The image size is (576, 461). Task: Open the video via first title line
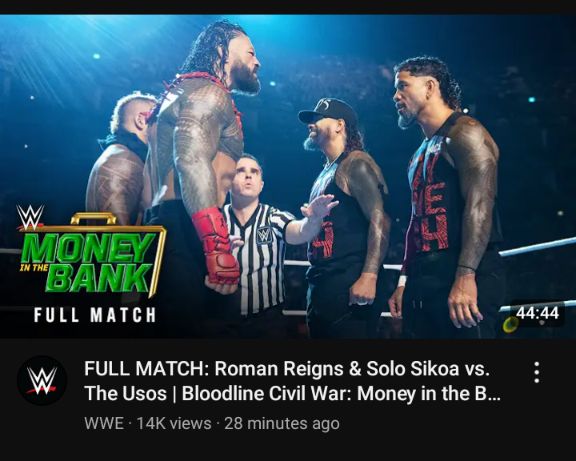tap(287, 369)
